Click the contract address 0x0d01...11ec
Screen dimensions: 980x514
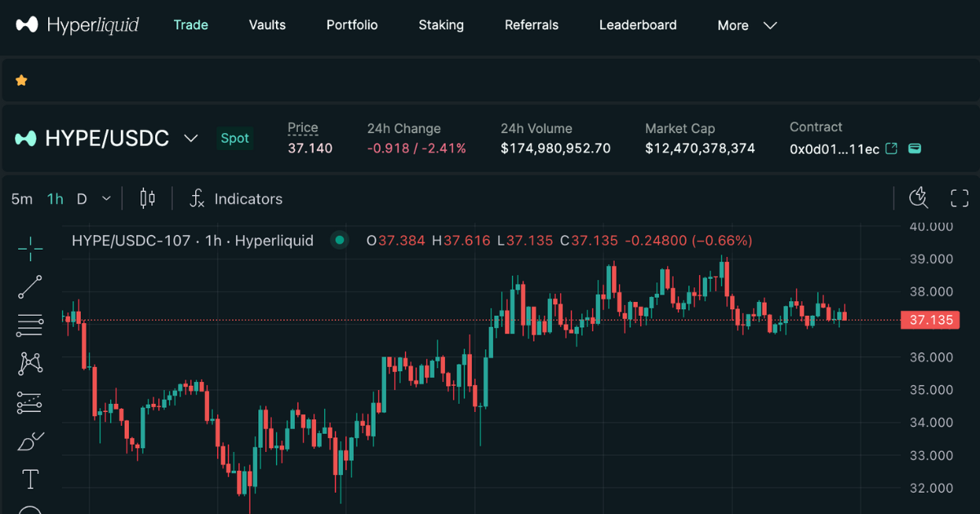click(x=835, y=148)
